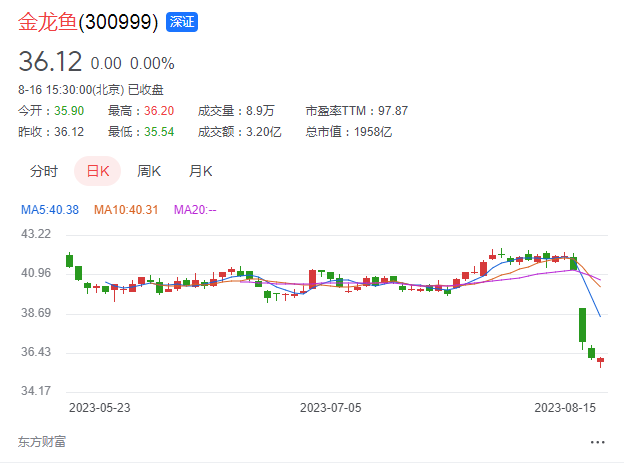Click the current price 36.12

coord(50,62)
